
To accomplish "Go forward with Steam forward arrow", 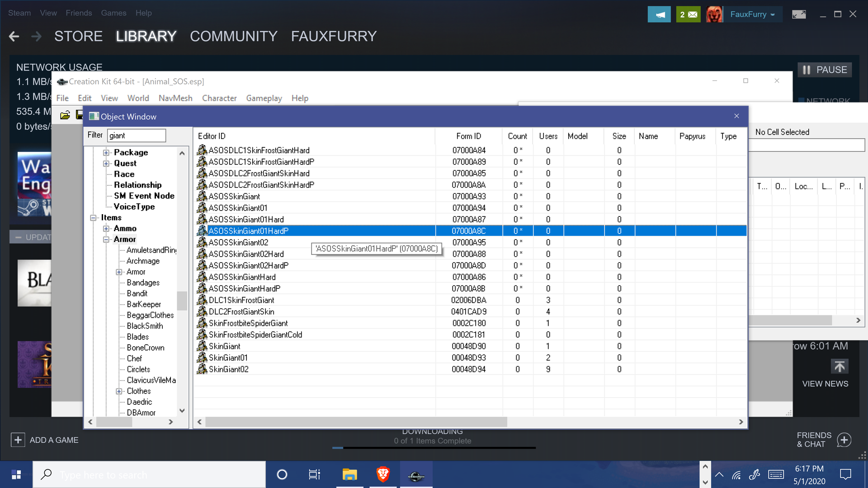I will click(37, 37).
